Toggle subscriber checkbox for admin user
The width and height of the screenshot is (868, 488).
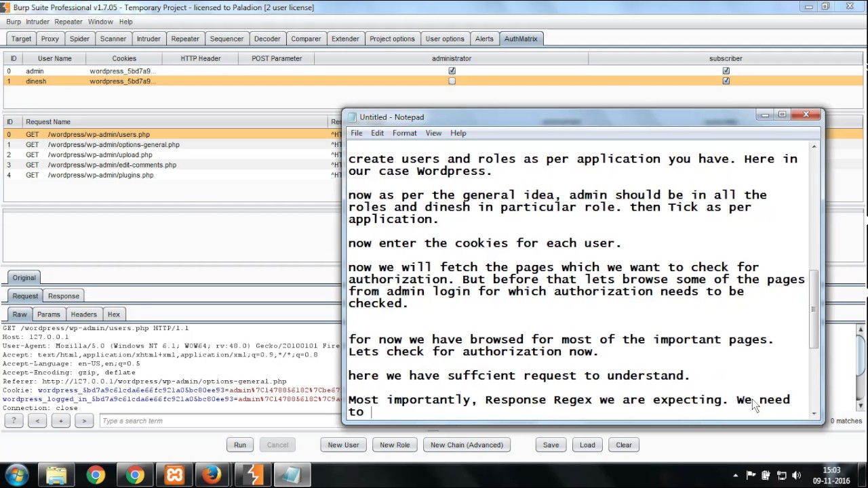pos(726,70)
